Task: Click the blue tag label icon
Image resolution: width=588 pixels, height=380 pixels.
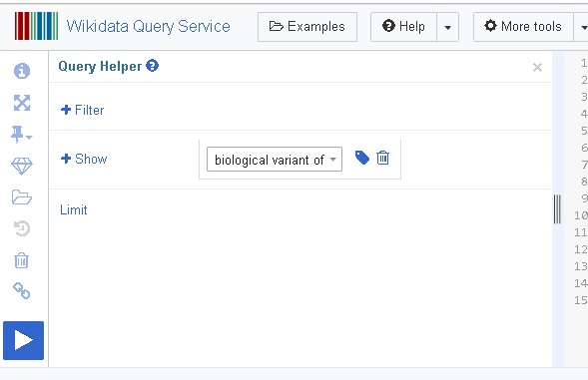Action: point(361,158)
